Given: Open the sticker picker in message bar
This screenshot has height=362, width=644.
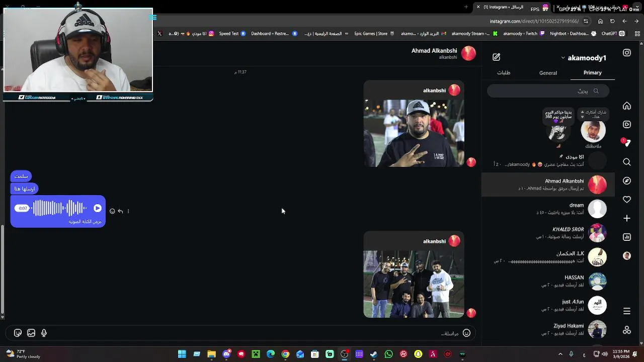Looking at the screenshot, I should pyautogui.click(x=18, y=333).
